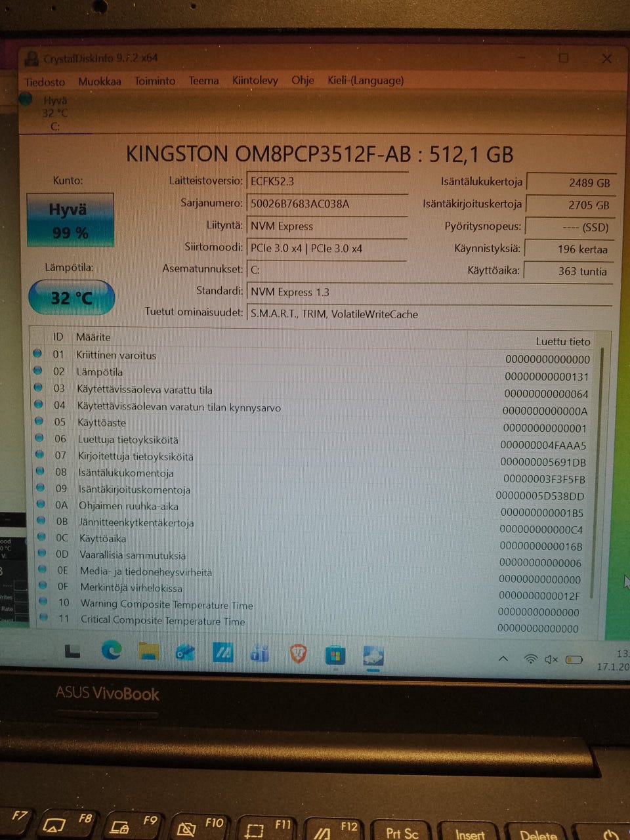This screenshot has width=630, height=840.
Task: Click status icon of Jännitteenkytkentäkertoja row
Action: (41, 520)
